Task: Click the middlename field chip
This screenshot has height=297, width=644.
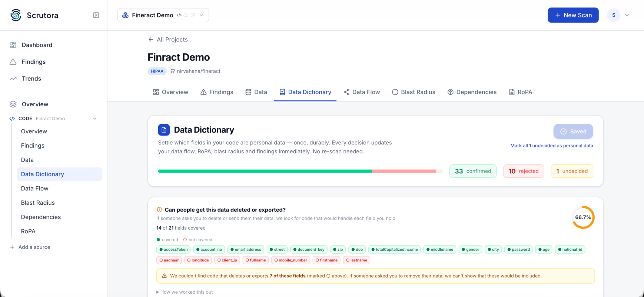Action: click(x=439, y=250)
